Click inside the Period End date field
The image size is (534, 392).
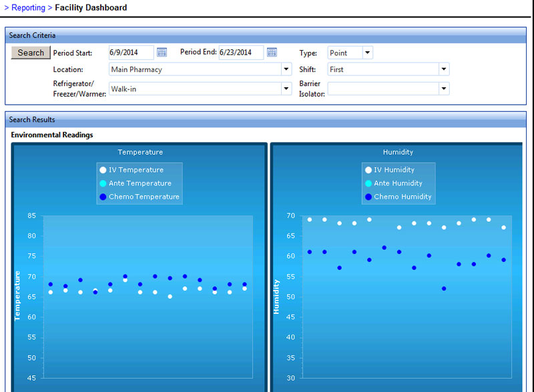click(x=242, y=52)
